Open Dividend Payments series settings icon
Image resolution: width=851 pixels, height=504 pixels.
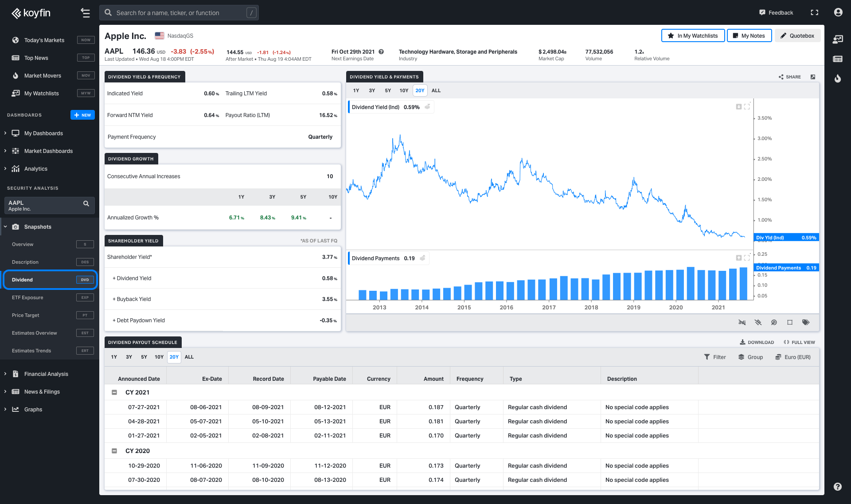point(422,258)
